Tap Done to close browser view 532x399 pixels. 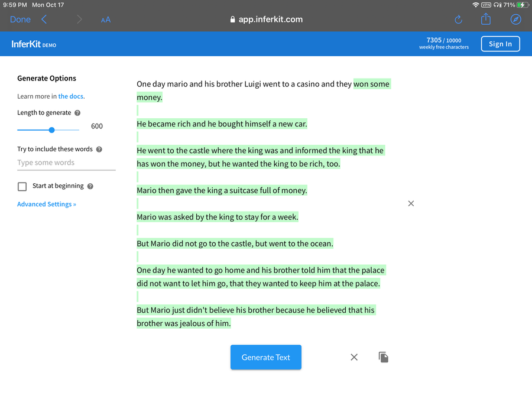[20, 20]
